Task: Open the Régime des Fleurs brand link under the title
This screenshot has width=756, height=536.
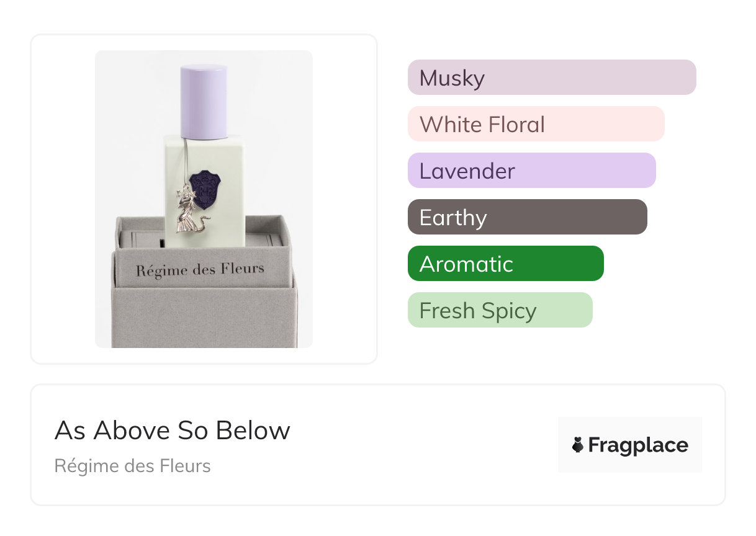Action: (x=132, y=466)
